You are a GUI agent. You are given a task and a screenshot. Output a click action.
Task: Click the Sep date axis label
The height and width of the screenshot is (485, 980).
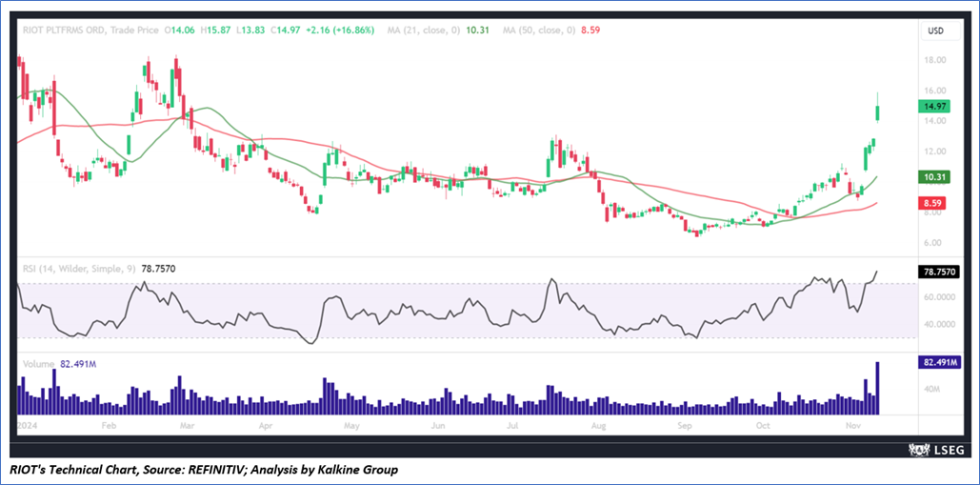[686, 426]
